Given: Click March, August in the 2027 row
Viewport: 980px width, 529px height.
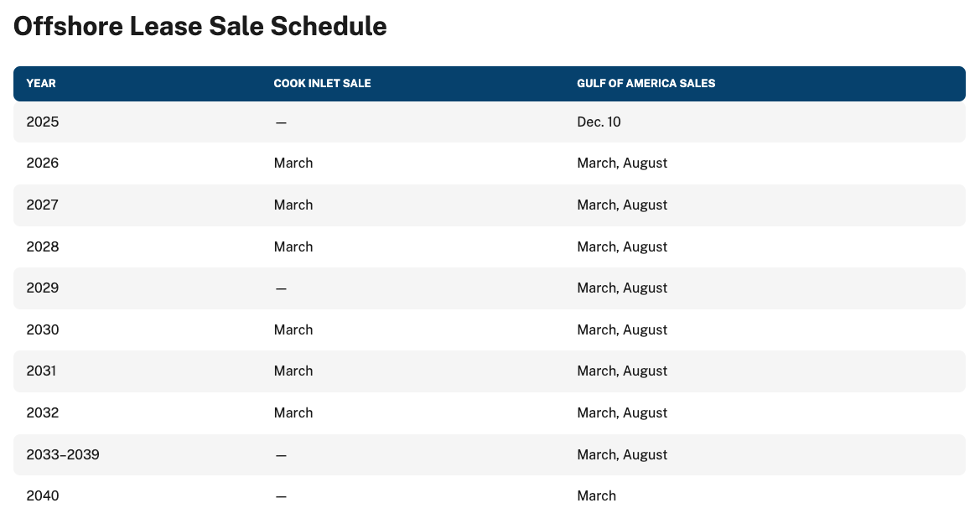Looking at the screenshot, I should pyautogui.click(x=622, y=205).
